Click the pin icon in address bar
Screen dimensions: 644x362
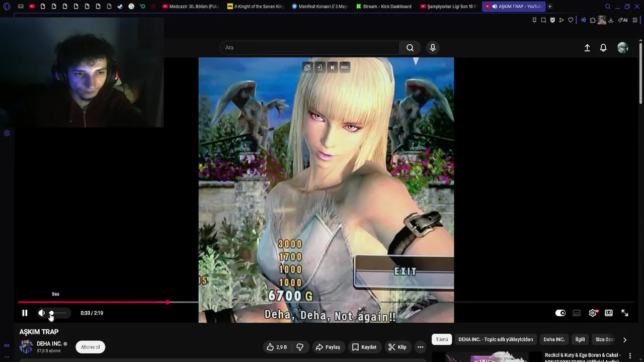tap(534, 20)
